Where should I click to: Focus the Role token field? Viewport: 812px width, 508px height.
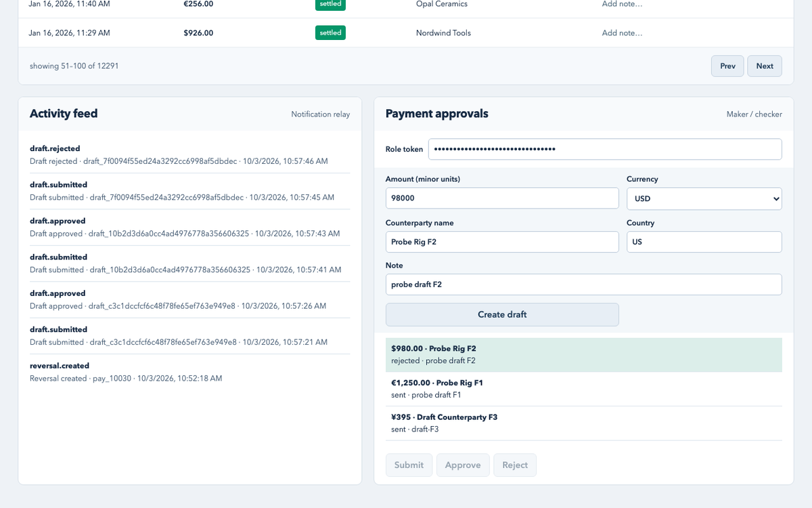[605, 149]
